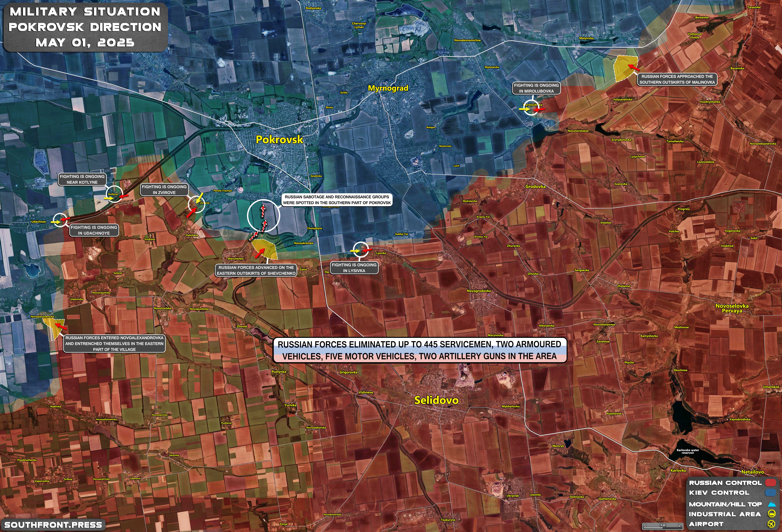This screenshot has width=782, height=532.
Task: Click the Russian sabotage and reconnaissance groups note
Action: coord(337,200)
